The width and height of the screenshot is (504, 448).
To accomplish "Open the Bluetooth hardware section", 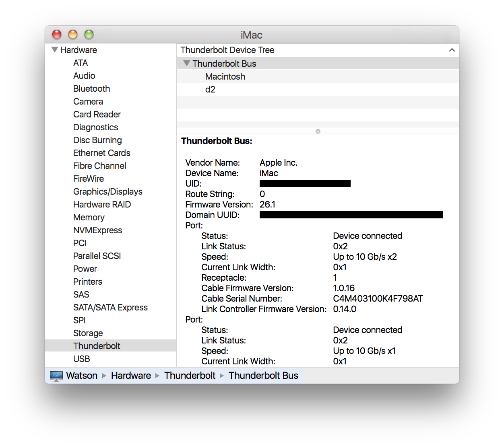I will (111, 88).
